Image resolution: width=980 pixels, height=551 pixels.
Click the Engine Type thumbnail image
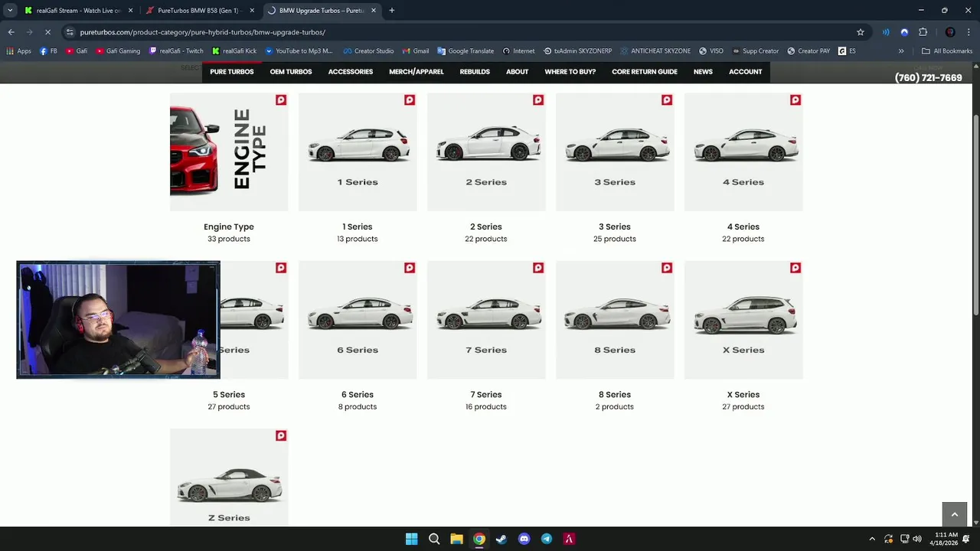(x=229, y=152)
